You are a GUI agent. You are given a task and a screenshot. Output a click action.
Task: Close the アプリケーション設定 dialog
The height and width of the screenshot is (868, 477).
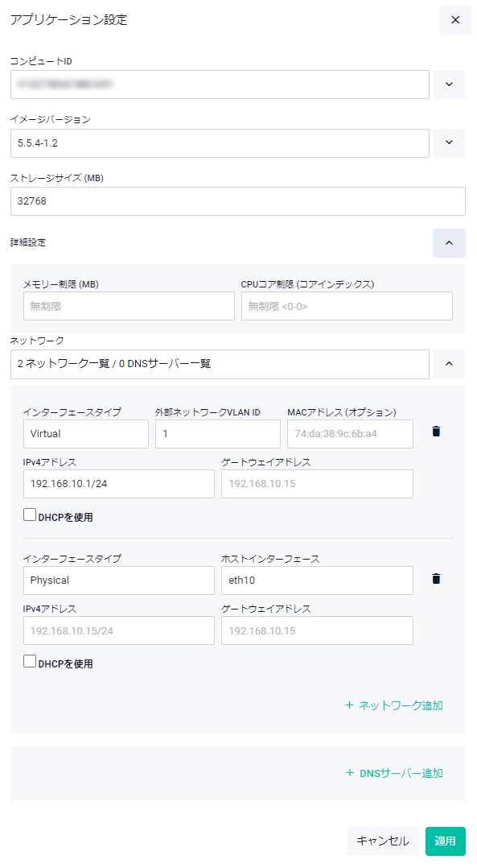coord(455,20)
